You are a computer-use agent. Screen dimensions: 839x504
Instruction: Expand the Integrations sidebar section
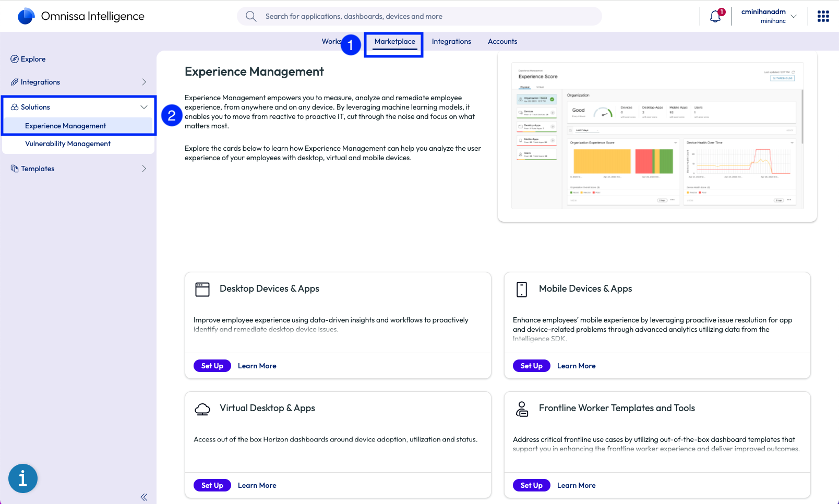point(144,82)
